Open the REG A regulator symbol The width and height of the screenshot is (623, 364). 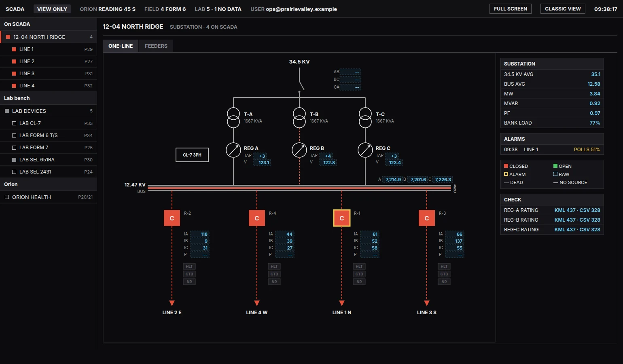(233, 150)
